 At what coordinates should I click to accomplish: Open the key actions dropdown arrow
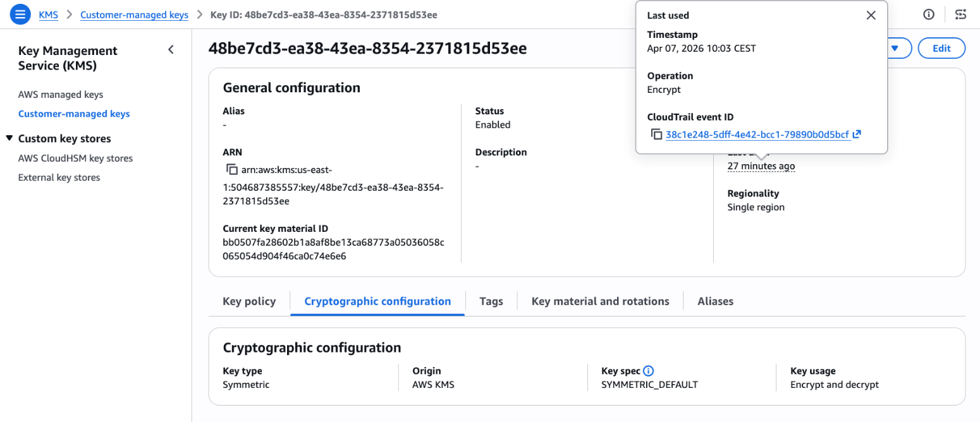click(x=895, y=48)
